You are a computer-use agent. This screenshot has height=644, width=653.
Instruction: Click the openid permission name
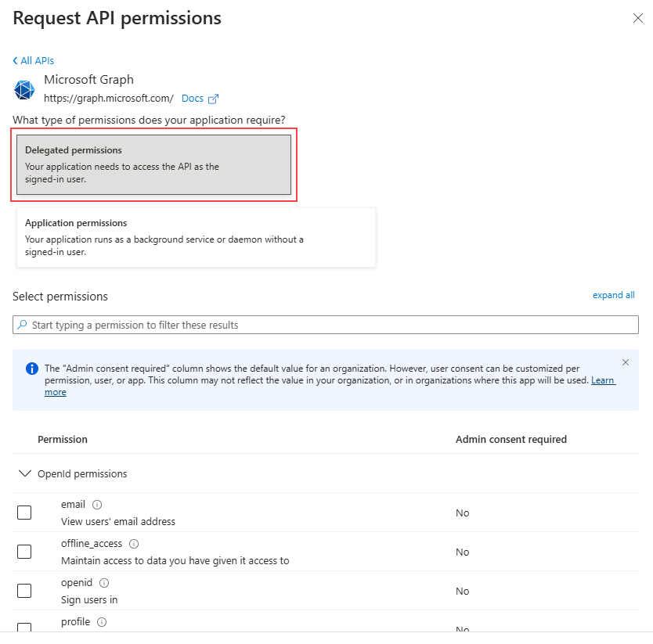(76, 583)
